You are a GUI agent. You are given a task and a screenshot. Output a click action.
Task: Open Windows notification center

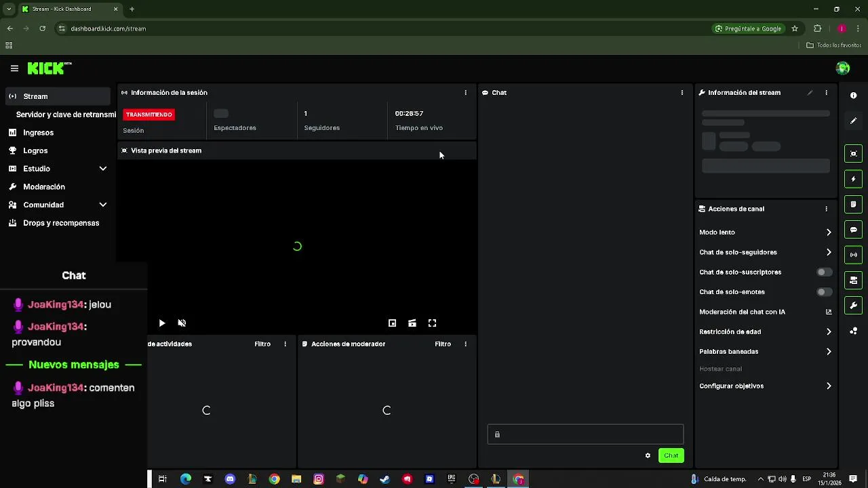click(x=853, y=479)
